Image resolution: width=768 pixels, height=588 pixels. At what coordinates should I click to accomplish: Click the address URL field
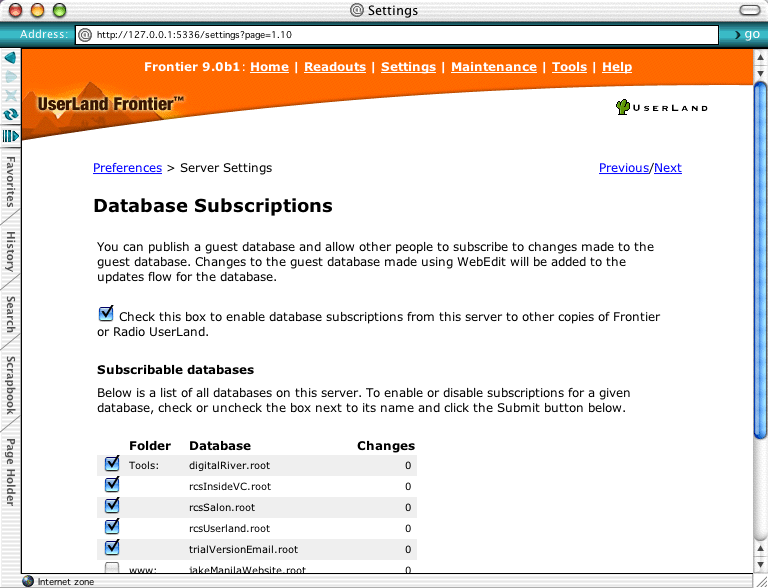click(x=397, y=35)
